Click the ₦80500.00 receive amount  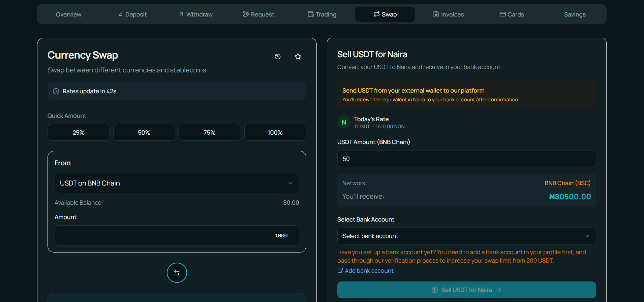tap(570, 197)
